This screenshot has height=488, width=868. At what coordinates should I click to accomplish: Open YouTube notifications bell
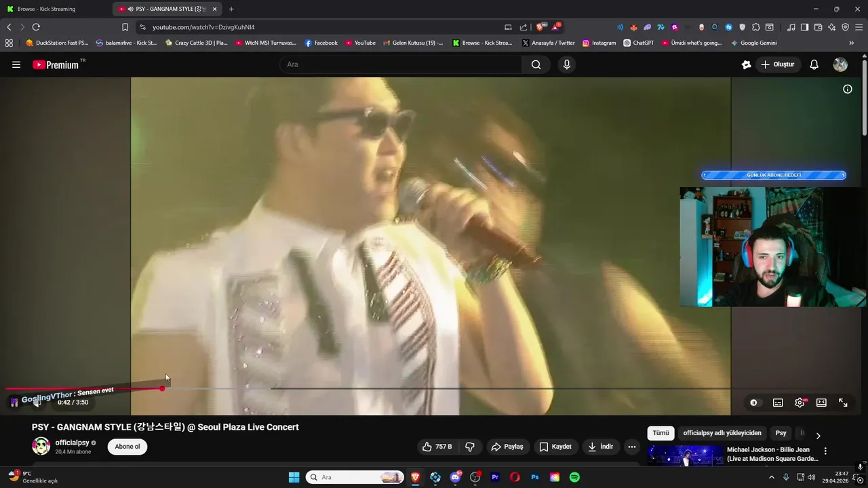[814, 64]
